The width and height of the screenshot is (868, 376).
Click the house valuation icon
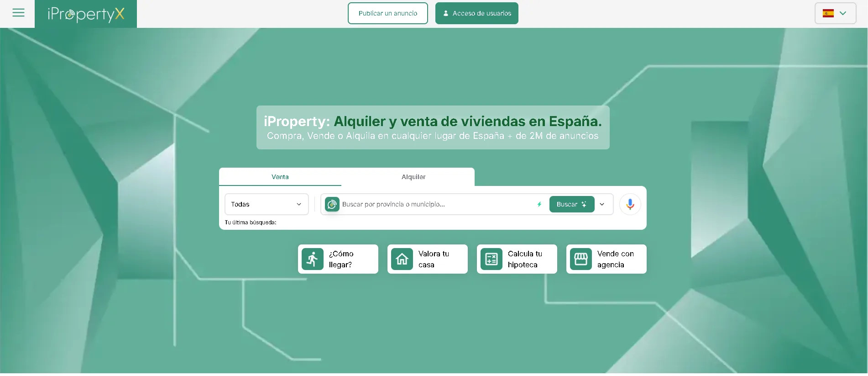[402, 259]
